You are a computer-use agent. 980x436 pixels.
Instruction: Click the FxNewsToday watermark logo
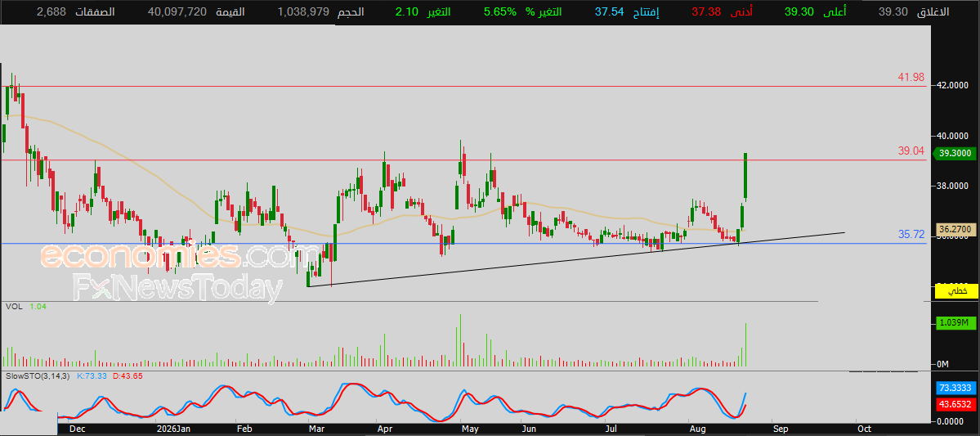pyautogui.click(x=177, y=289)
